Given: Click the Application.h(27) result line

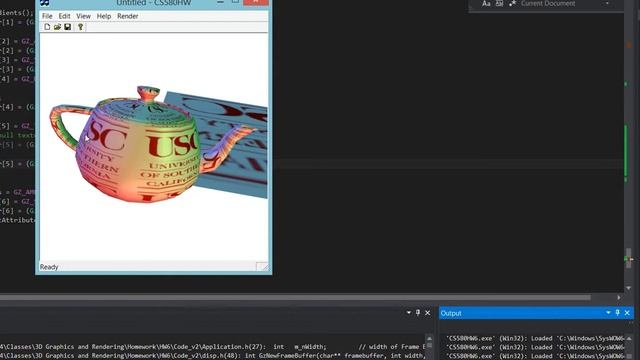Looking at the screenshot, I should [213, 347].
